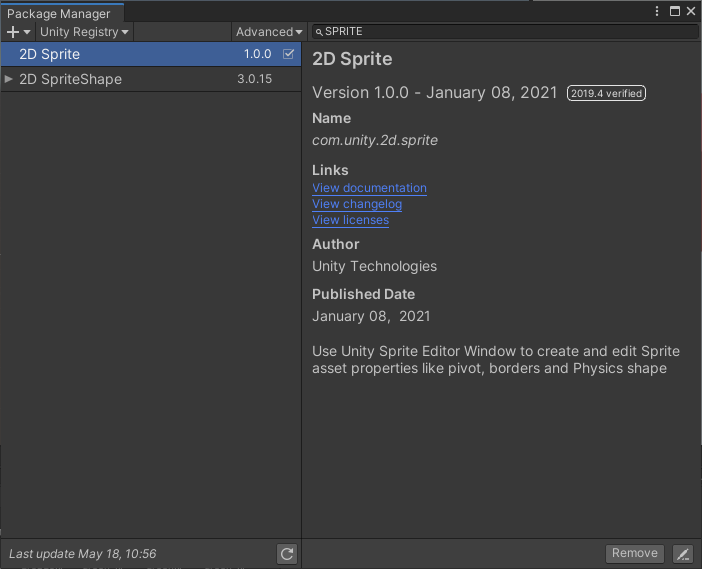
Task: Click the com.unity.2d.sprite package name
Action: [x=375, y=141]
